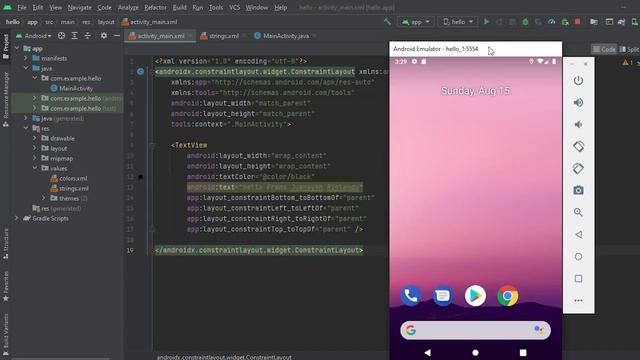The height and width of the screenshot is (360, 640).
Task: Expand all in the Project panel
Action: [x=74, y=36]
